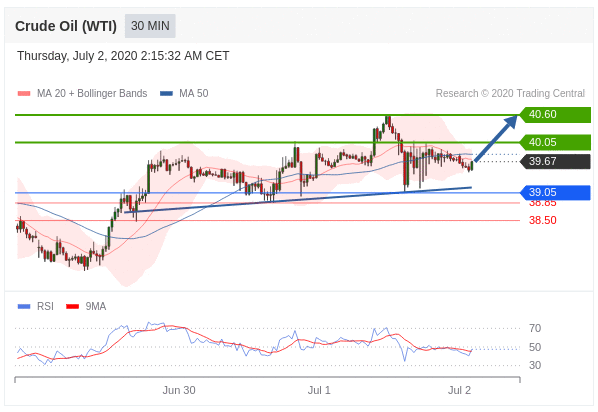Image resolution: width=598 pixels, height=412 pixels.
Task: Click the blue upward trend arrow
Action: click(496, 139)
